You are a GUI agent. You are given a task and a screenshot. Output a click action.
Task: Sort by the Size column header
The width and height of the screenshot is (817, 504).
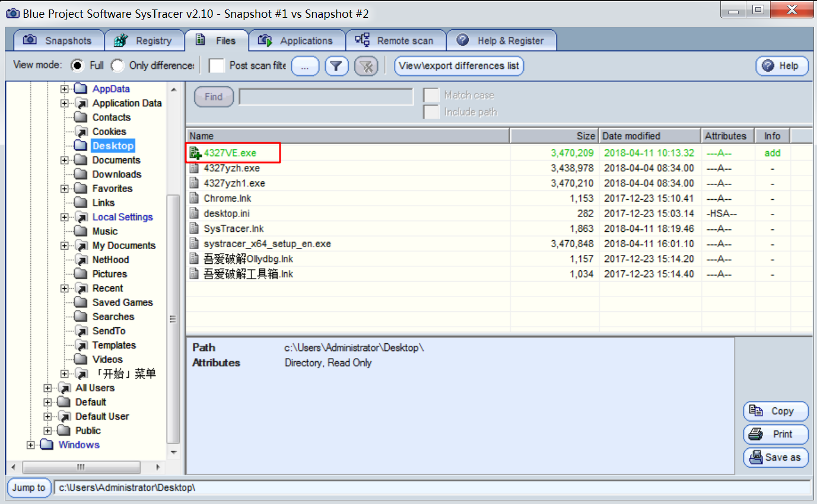pyautogui.click(x=554, y=136)
